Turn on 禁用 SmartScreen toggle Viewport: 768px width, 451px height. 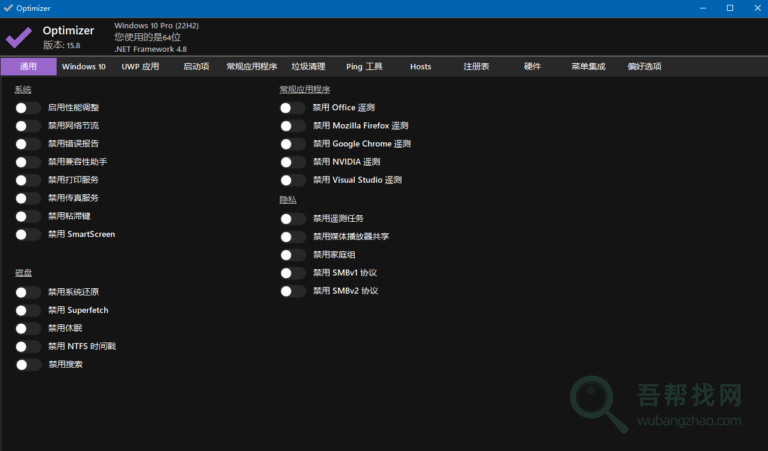(29, 234)
